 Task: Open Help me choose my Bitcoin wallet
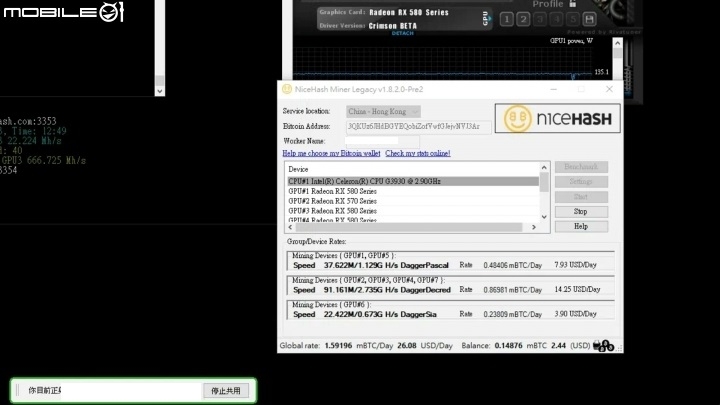coord(331,153)
